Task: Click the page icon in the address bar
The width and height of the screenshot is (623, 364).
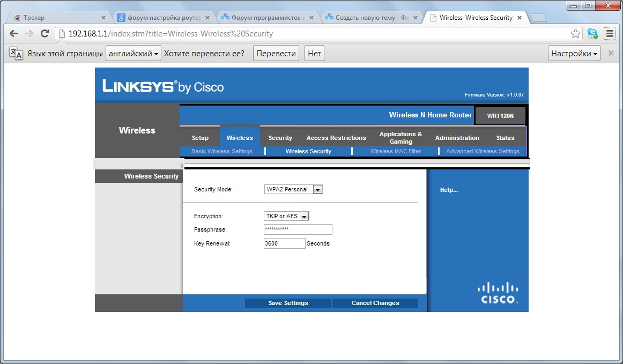Action: pos(62,34)
